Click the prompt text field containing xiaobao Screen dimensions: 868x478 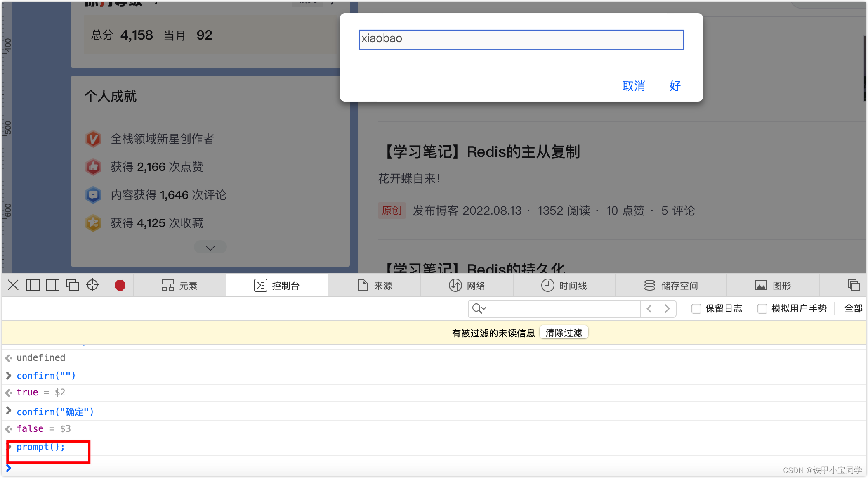521,40
